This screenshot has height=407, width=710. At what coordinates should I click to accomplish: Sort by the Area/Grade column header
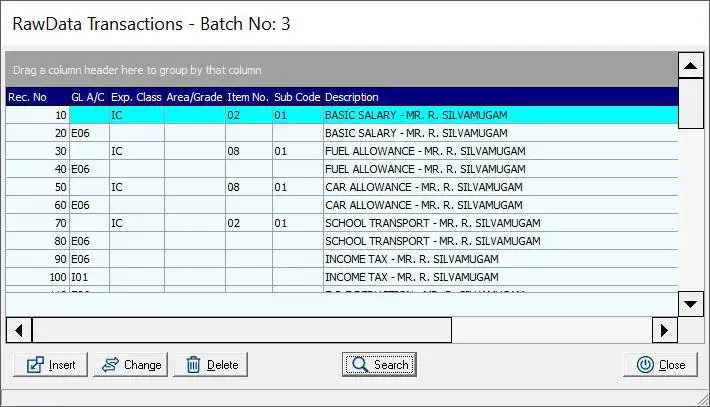[x=195, y=97]
